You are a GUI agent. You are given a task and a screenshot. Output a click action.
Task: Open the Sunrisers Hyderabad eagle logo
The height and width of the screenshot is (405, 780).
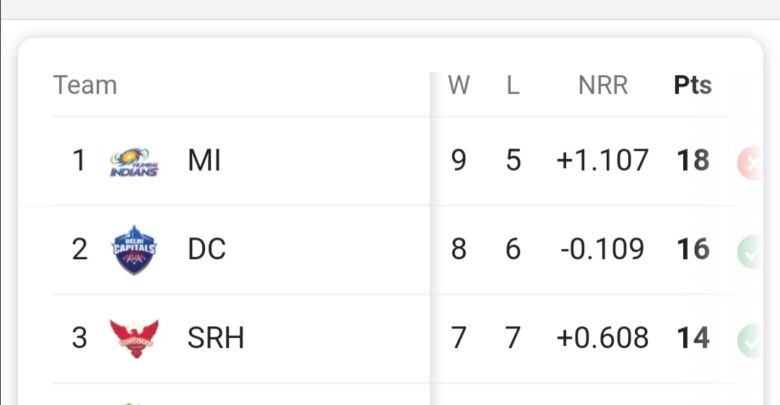pos(134,338)
